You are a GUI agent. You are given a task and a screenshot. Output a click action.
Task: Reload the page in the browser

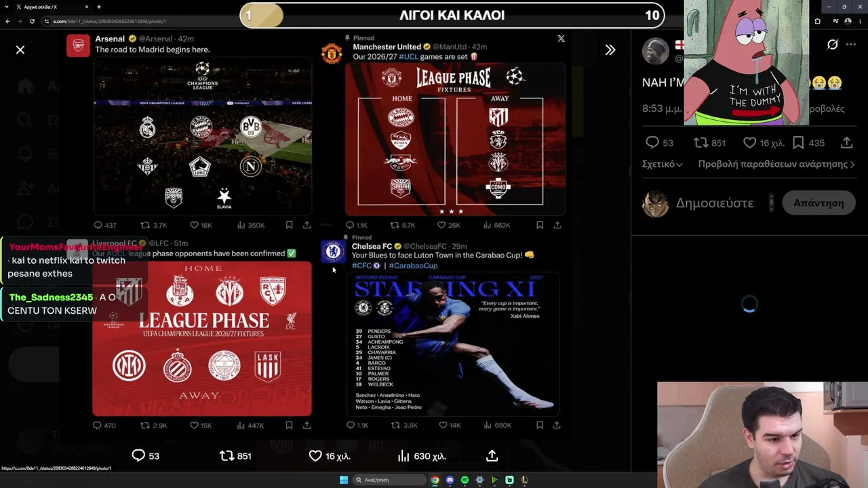tap(32, 21)
